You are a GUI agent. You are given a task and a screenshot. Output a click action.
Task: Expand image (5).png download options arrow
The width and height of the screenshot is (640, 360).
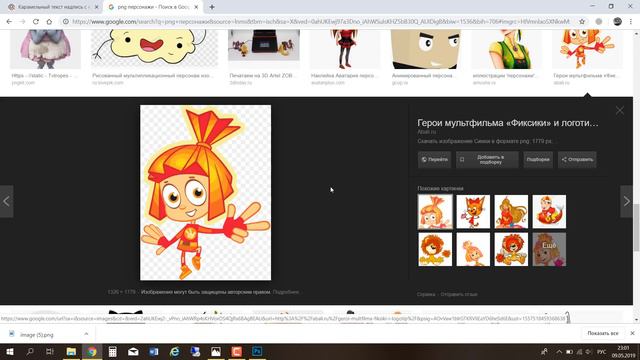pyautogui.click(x=86, y=334)
